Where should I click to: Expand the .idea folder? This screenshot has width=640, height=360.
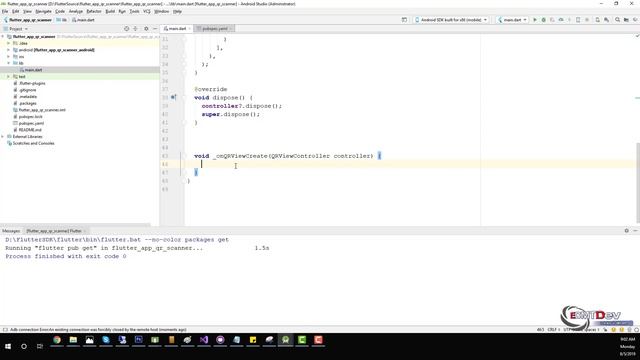(x=9, y=43)
